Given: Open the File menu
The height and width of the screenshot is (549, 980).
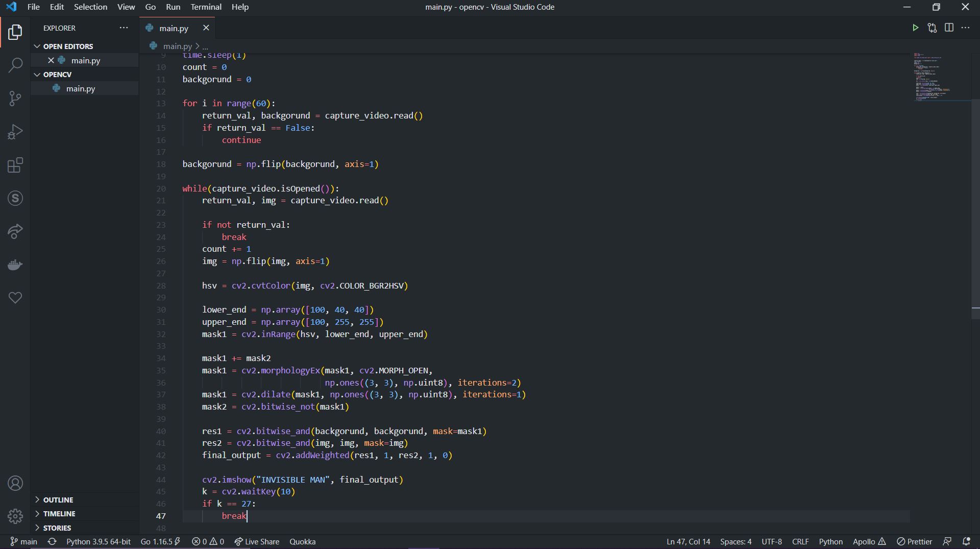Looking at the screenshot, I should pyautogui.click(x=33, y=7).
